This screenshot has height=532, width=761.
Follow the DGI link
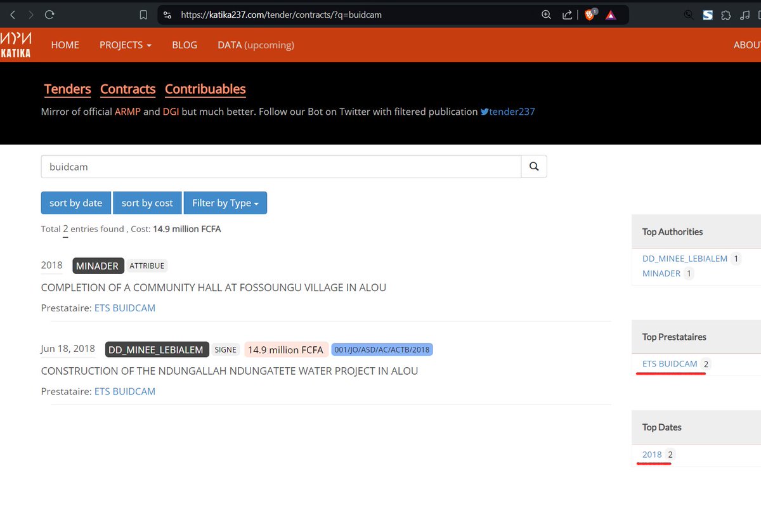(x=171, y=112)
